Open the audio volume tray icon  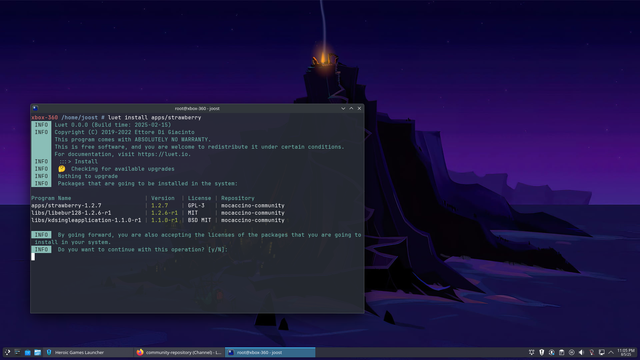point(581,352)
